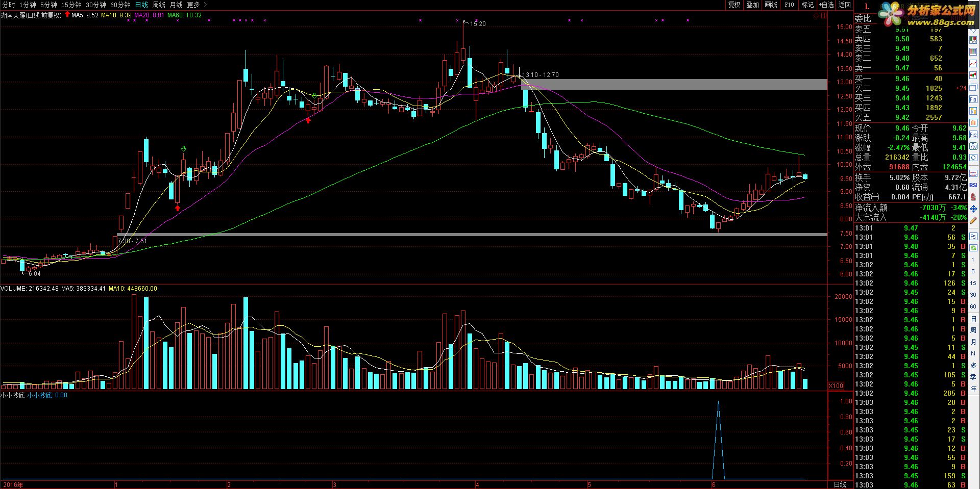980x489 pixels.
Task: Switch to the 月线 monthly tab
Action: (176, 5)
